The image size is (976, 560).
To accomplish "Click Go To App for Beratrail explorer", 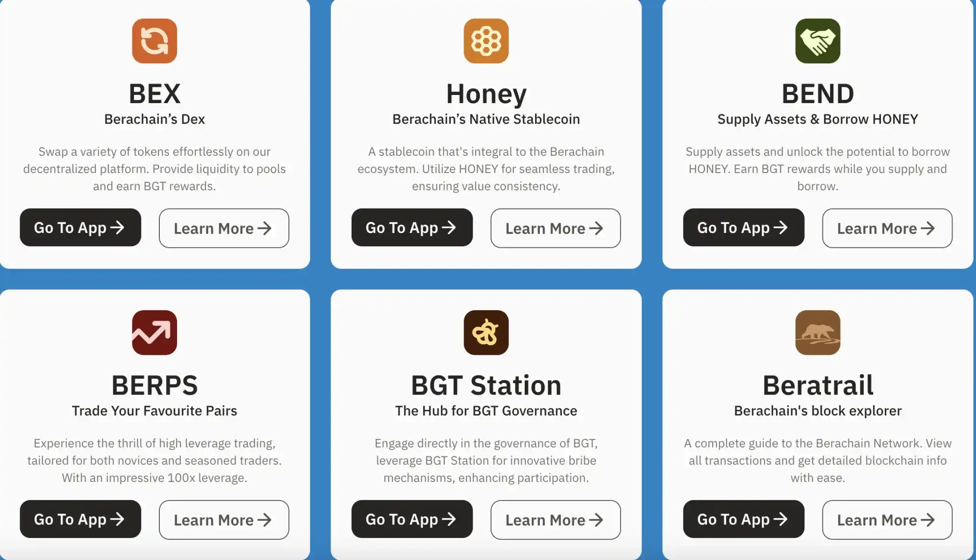I will (743, 519).
